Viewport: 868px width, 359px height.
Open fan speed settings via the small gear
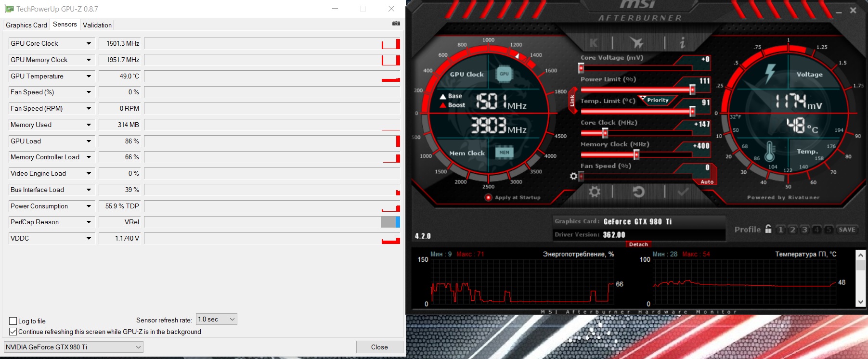[x=573, y=176]
